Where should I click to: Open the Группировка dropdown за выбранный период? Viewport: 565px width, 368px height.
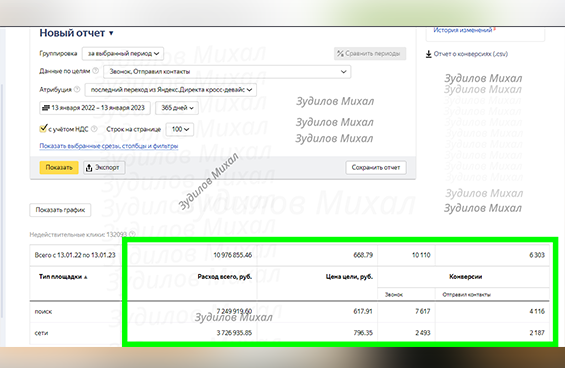click(123, 54)
